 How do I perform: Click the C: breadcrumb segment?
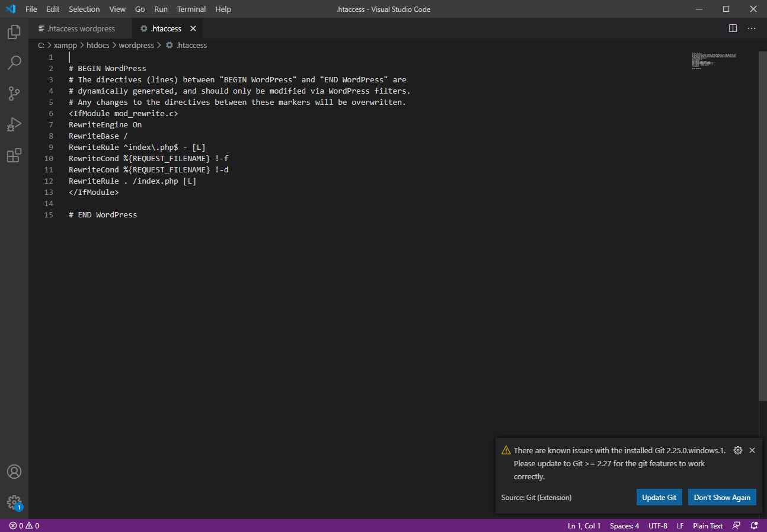pyautogui.click(x=41, y=45)
